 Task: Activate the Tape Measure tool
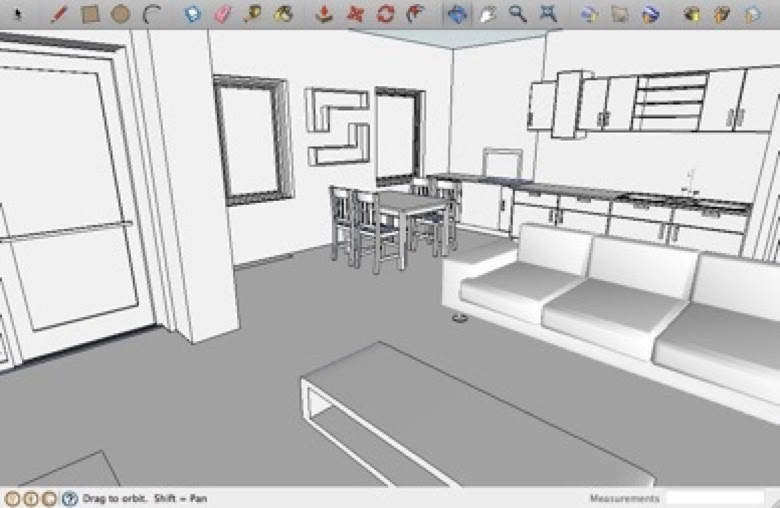(x=252, y=14)
